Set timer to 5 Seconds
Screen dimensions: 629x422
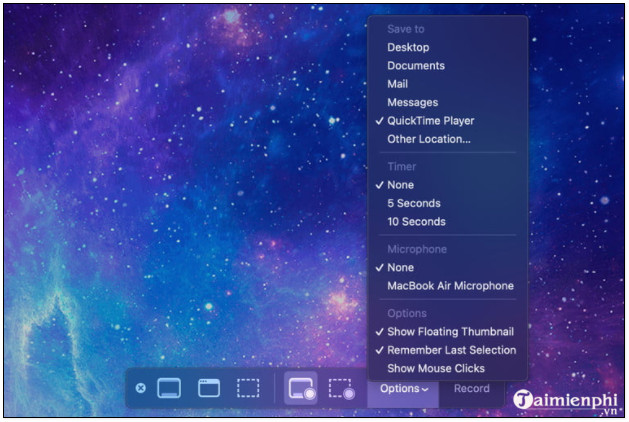[447, 203]
